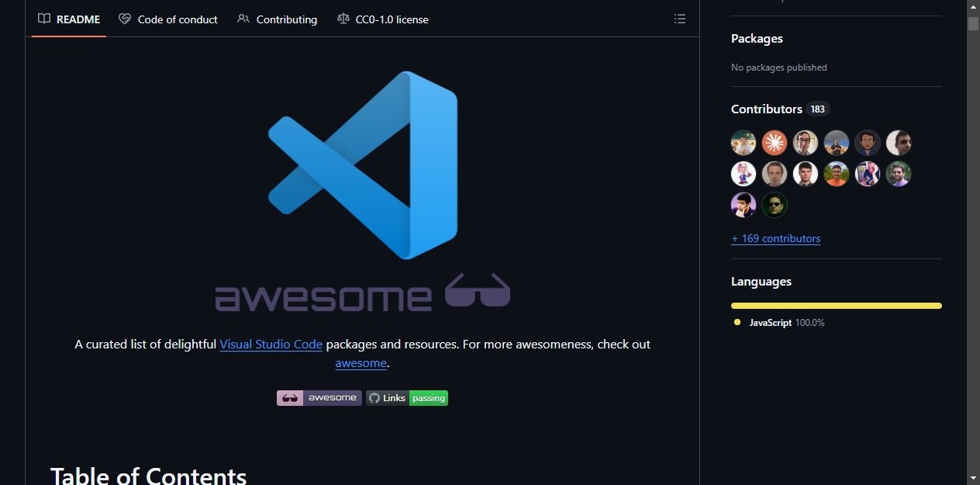Viewport: 980px width, 485px height.
Task: Follow the Visual Studio Code link
Action: pos(271,344)
